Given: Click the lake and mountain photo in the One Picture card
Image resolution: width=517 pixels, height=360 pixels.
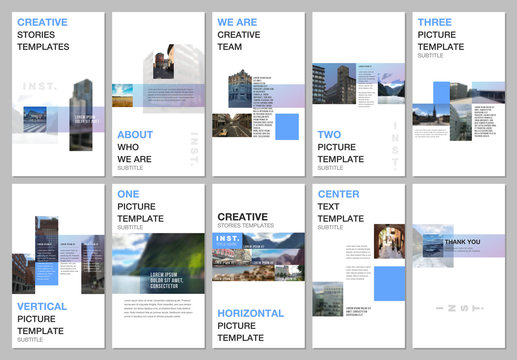Looking at the screenshot, I should [158, 263].
